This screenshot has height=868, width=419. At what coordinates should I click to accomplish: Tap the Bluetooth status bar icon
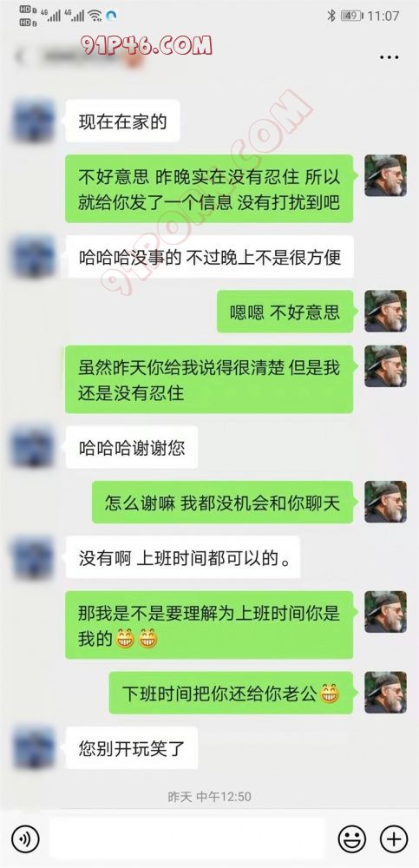[x=331, y=16]
